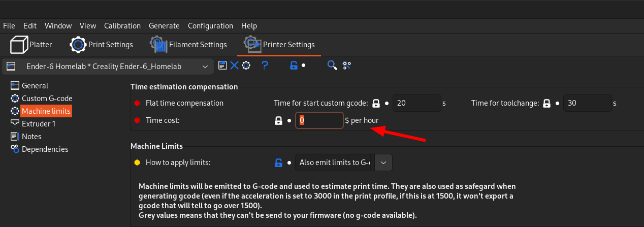Click the save preset floppy disk icon
The height and width of the screenshot is (227, 644).
pos(222,65)
